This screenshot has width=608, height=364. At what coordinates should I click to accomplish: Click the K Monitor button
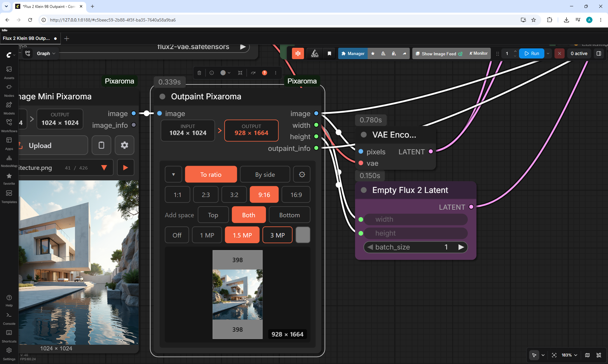coord(478,53)
